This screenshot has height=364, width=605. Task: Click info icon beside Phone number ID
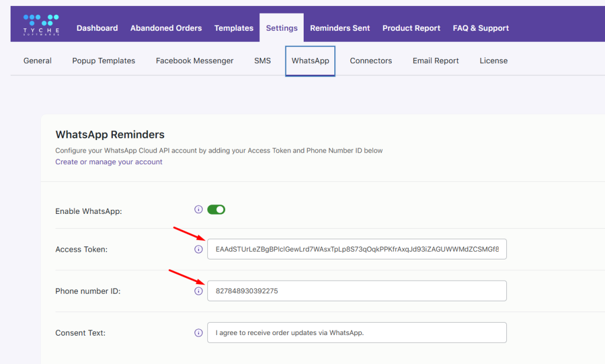point(199,291)
